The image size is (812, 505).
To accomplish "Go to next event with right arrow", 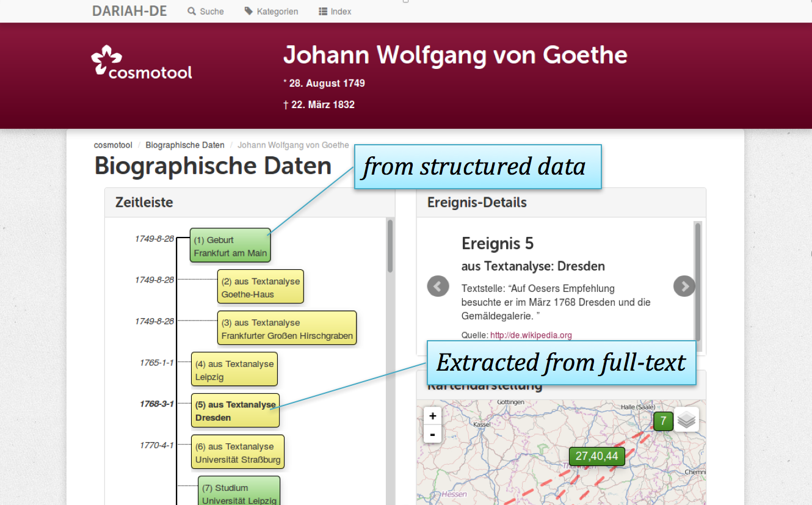I will point(684,286).
